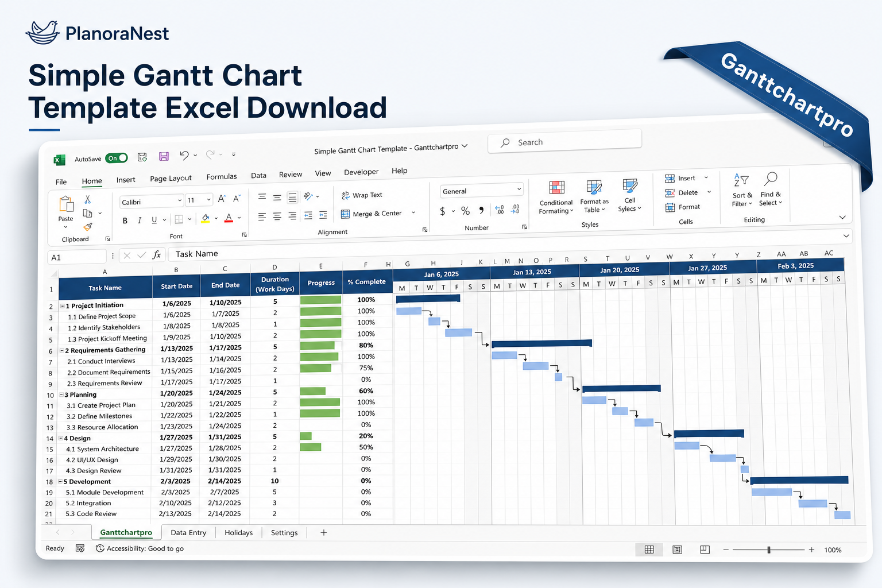This screenshot has width=882, height=588.
Task: Switch to the Review ribbon tab
Action: click(291, 175)
